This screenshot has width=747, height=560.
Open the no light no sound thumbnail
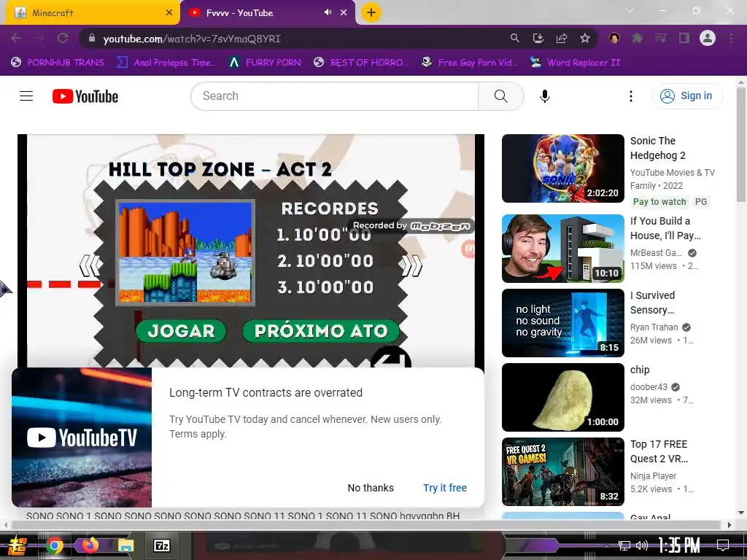tap(562, 323)
